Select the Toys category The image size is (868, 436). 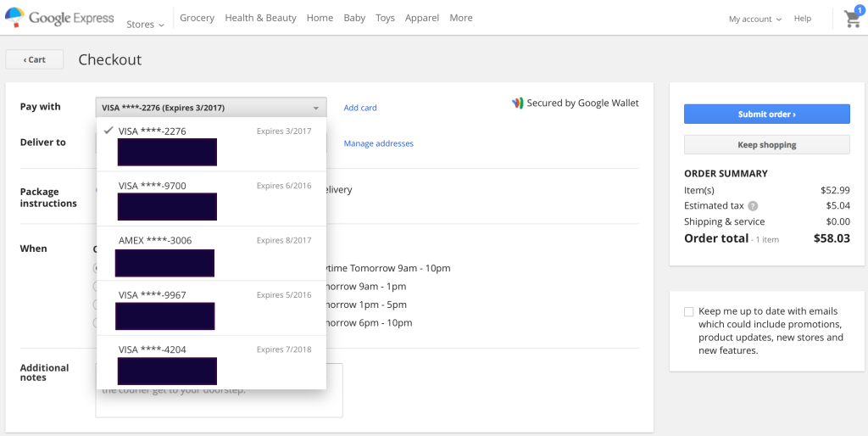point(385,18)
